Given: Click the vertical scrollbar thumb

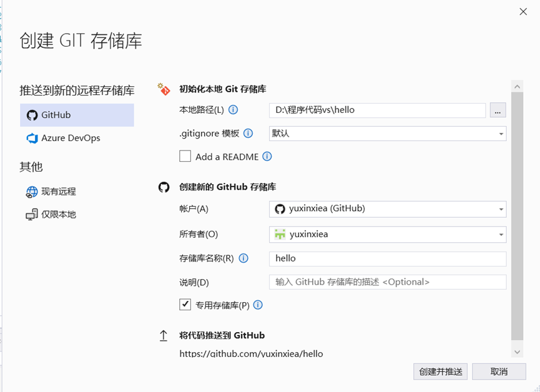Looking at the screenshot, I should coord(518,216).
